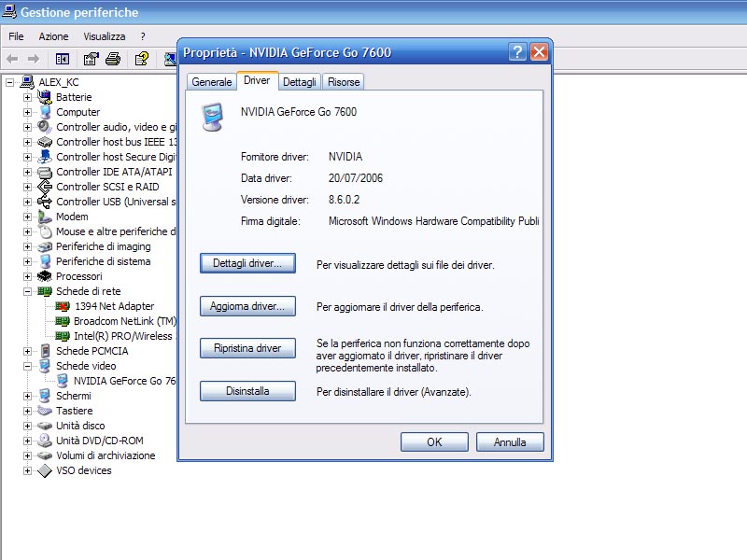Click the Unità disco drive icon
The height and width of the screenshot is (560, 747).
tap(45, 426)
